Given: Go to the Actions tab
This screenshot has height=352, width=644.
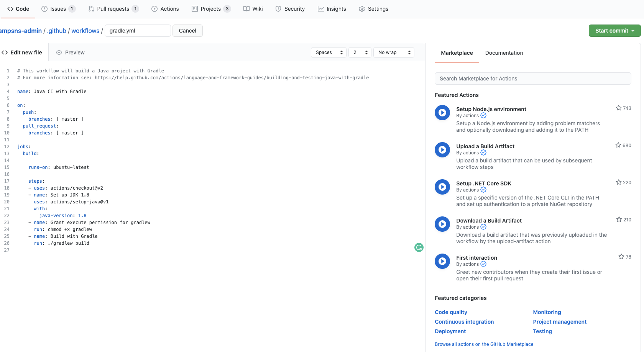Looking at the screenshot, I should coord(165,9).
